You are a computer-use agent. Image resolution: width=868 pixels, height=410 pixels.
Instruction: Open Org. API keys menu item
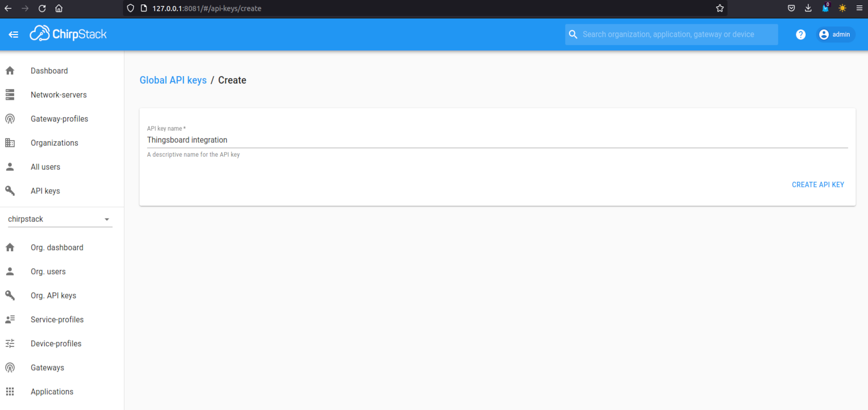(x=53, y=296)
